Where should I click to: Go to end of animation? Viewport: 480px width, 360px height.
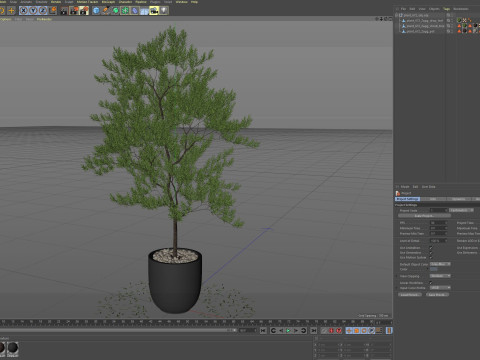(x=313, y=331)
